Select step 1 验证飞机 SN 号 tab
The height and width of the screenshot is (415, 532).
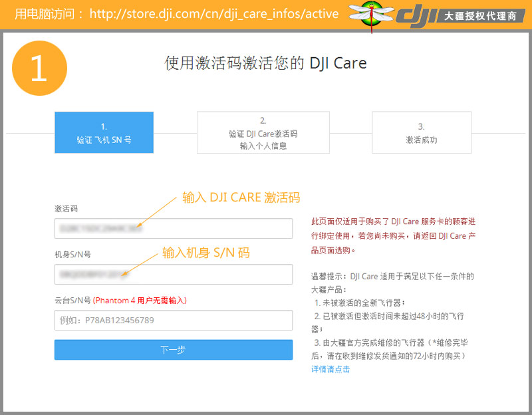tap(104, 132)
